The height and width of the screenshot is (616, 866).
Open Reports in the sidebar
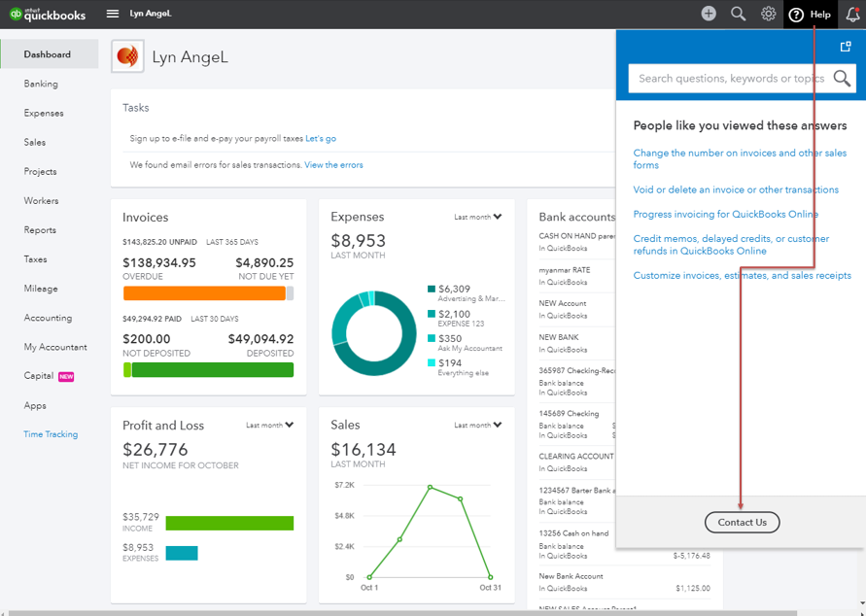[x=40, y=229]
